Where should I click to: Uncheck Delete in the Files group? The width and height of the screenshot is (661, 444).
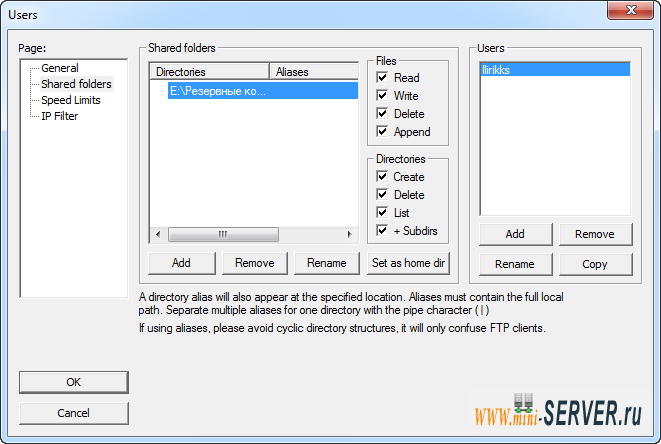382,114
